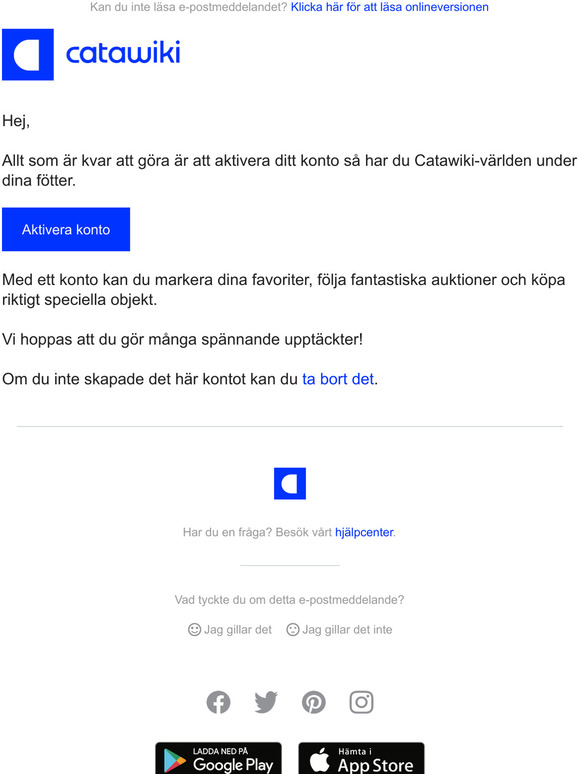Open the Pinterest icon
Viewport: 580px width, 774px height.
(x=314, y=702)
